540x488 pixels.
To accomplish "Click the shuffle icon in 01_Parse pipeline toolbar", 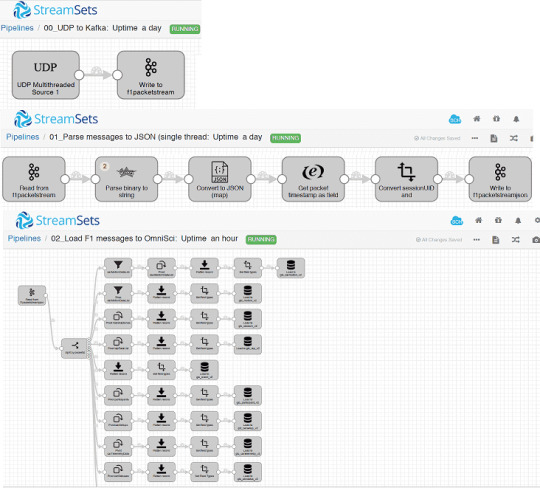I will (513, 138).
